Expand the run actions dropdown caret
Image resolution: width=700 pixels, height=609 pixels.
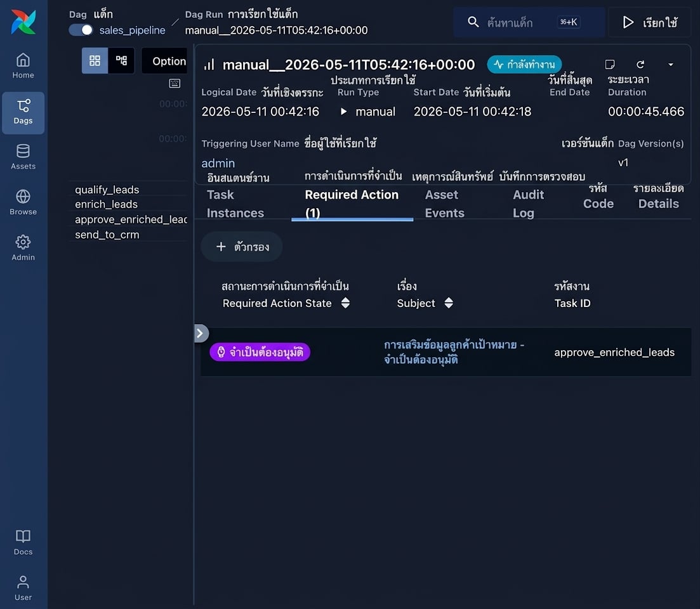coord(671,65)
